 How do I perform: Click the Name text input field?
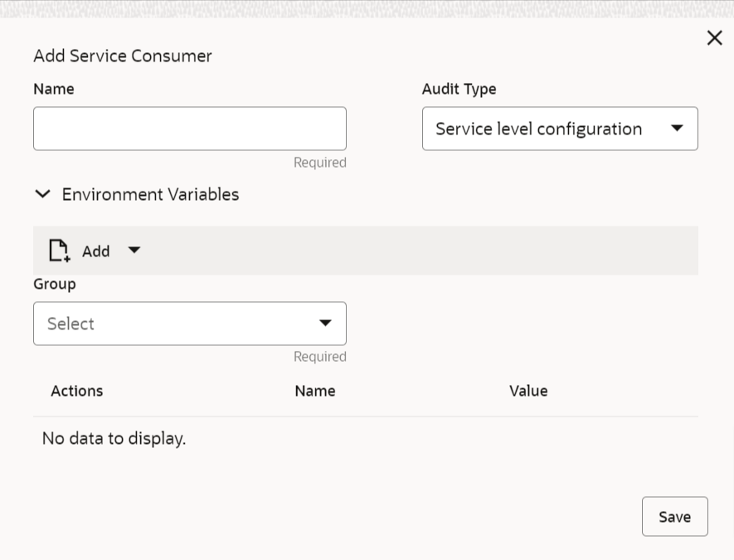coord(189,129)
